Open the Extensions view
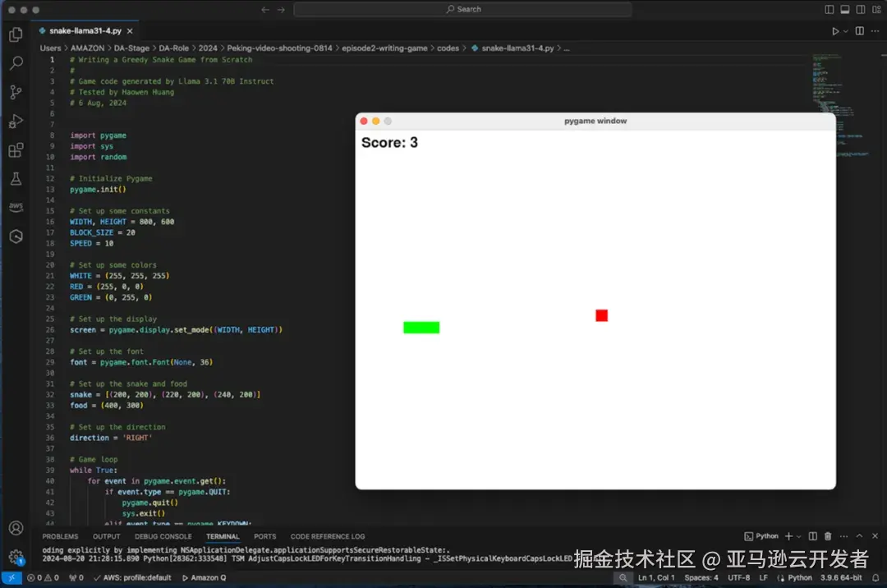Viewport: 887px width, 588px height. (x=16, y=149)
